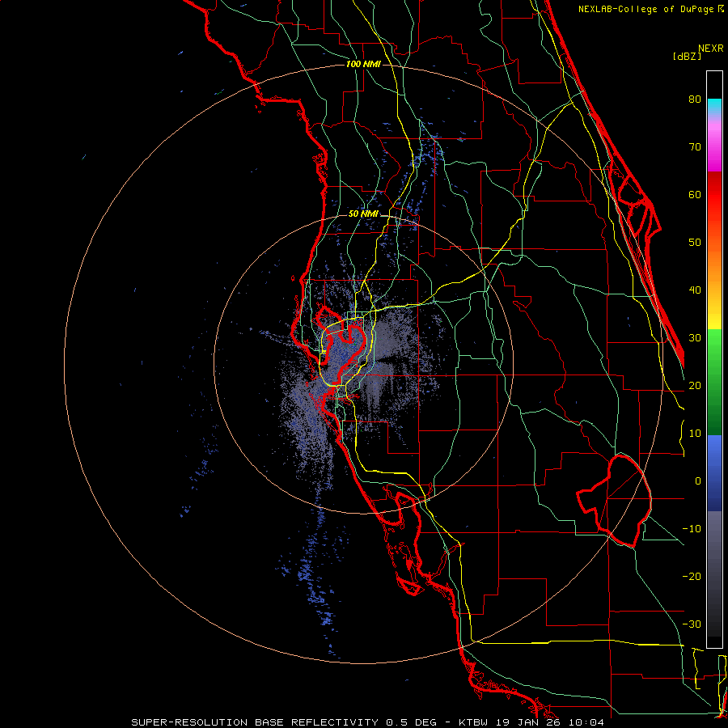This screenshot has height=728, width=728.
Task: Click the -10 dBZ scale value
Action: point(692,528)
